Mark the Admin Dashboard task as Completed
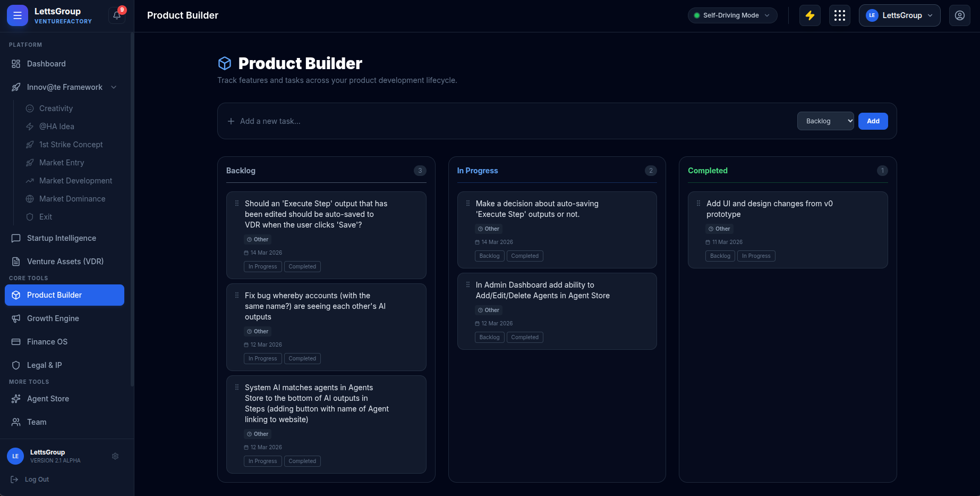The height and width of the screenshot is (496, 980). point(524,338)
